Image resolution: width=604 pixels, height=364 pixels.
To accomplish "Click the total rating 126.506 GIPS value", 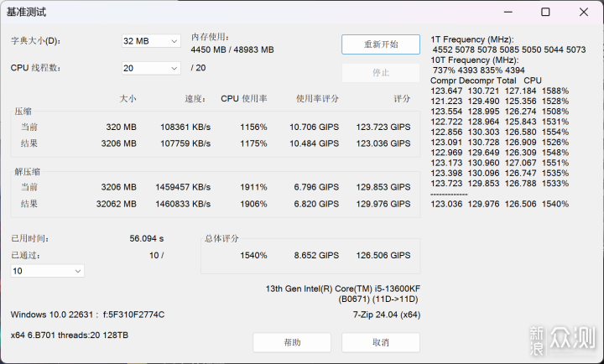I will tap(383, 255).
